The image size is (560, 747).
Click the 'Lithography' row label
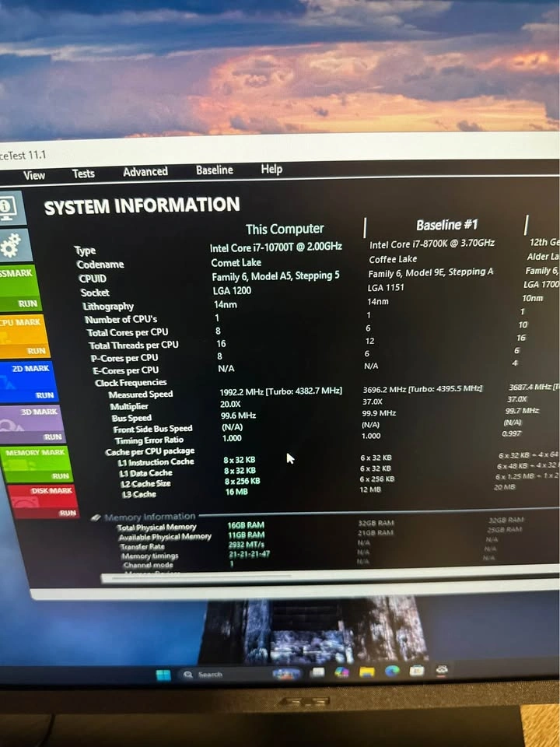click(x=107, y=307)
